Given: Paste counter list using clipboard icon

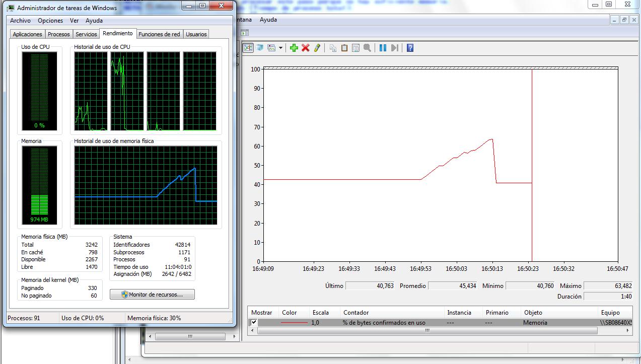Looking at the screenshot, I should (x=344, y=48).
